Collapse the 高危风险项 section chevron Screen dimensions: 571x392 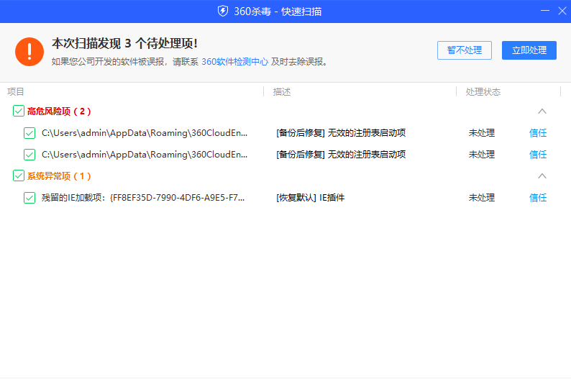[542, 111]
